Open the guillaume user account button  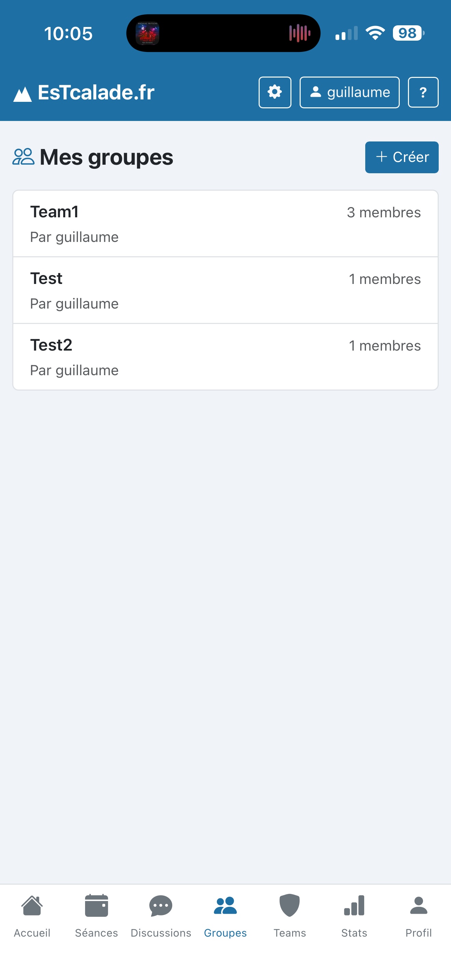pos(349,93)
